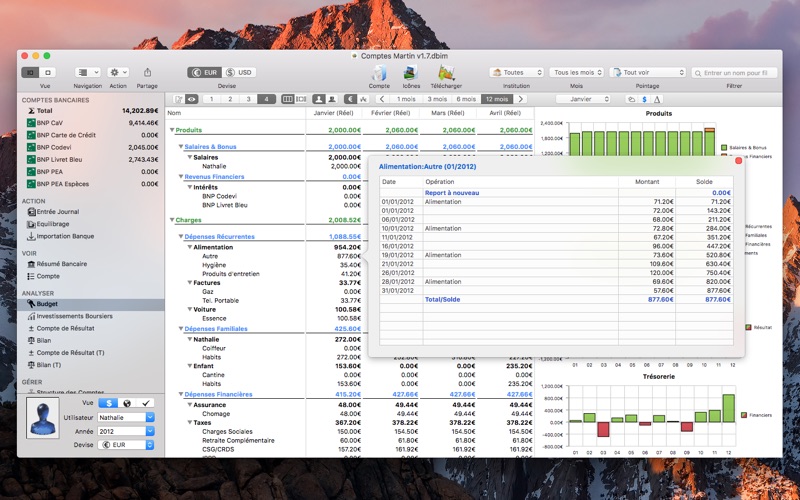Image resolution: width=800 pixels, height=500 pixels.
Task: Open the Janvier month dropdown
Action: pos(583,99)
